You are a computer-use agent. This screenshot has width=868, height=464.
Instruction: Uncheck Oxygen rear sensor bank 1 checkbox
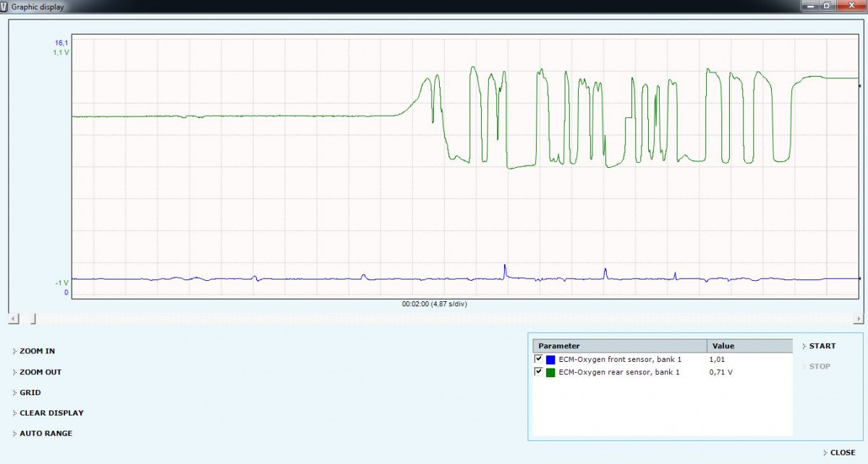point(538,372)
